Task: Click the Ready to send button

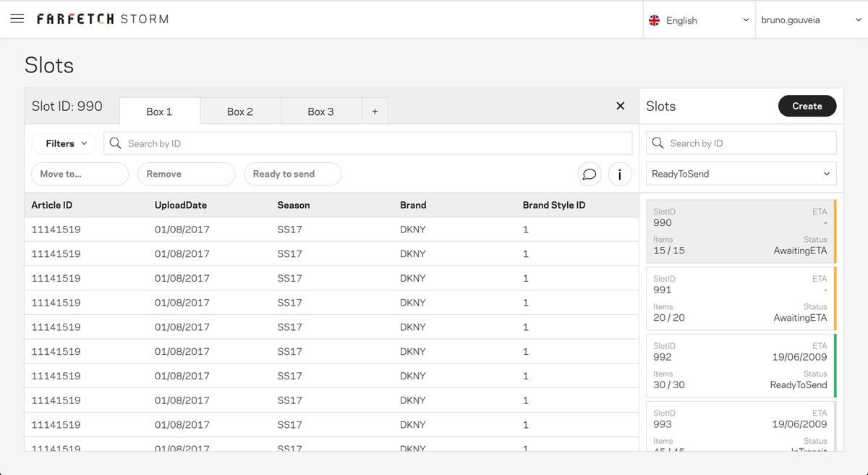Action: click(x=293, y=174)
